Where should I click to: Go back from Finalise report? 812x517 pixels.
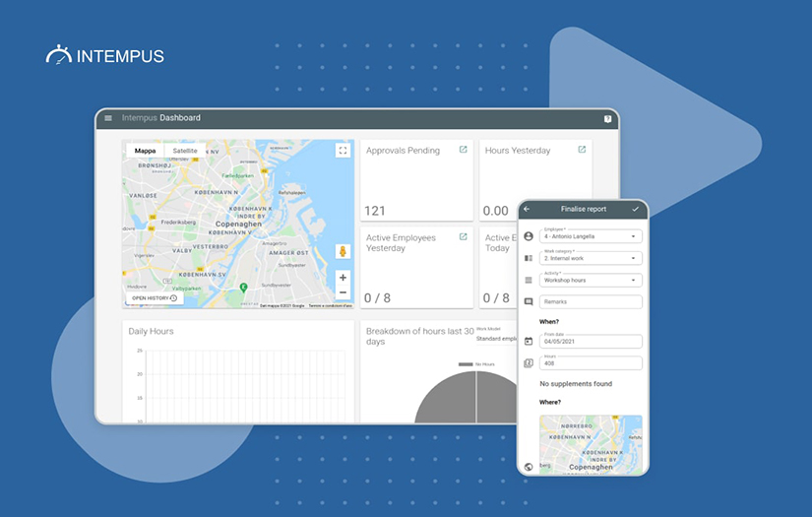(528, 210)
